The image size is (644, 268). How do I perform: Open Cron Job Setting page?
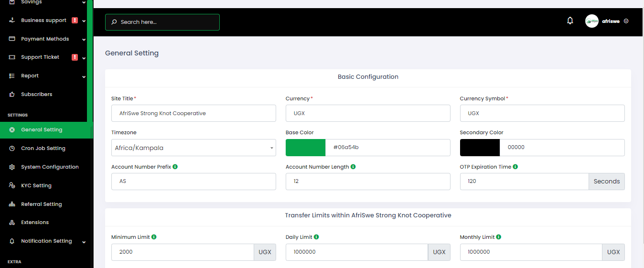43,149
